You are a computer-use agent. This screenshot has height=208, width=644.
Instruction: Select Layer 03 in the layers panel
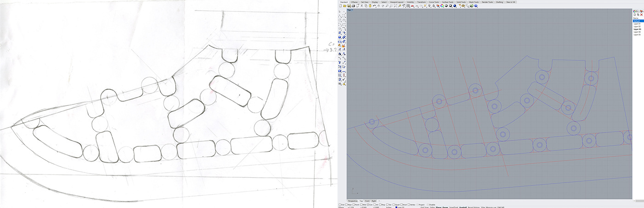[637, 29]
